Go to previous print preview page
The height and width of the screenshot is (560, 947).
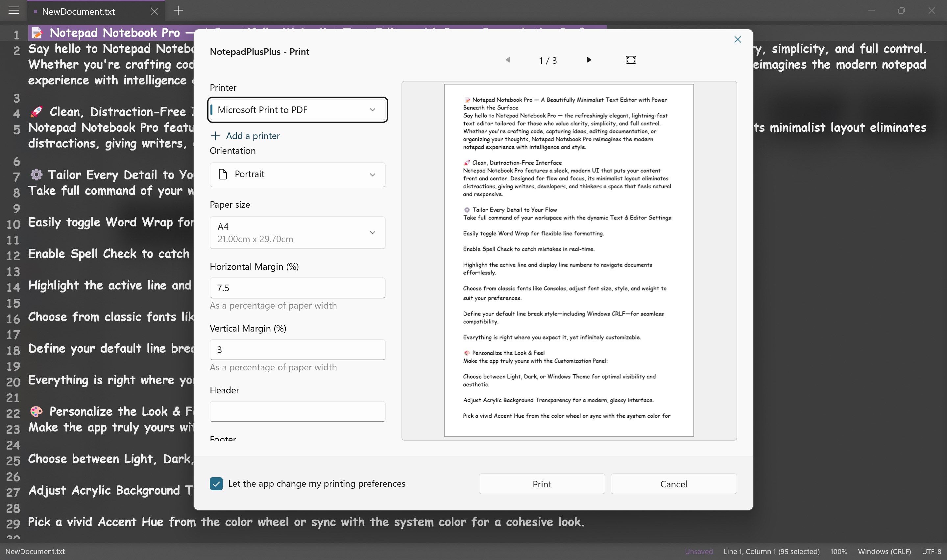pyautogui.click(x=508, y=60)
